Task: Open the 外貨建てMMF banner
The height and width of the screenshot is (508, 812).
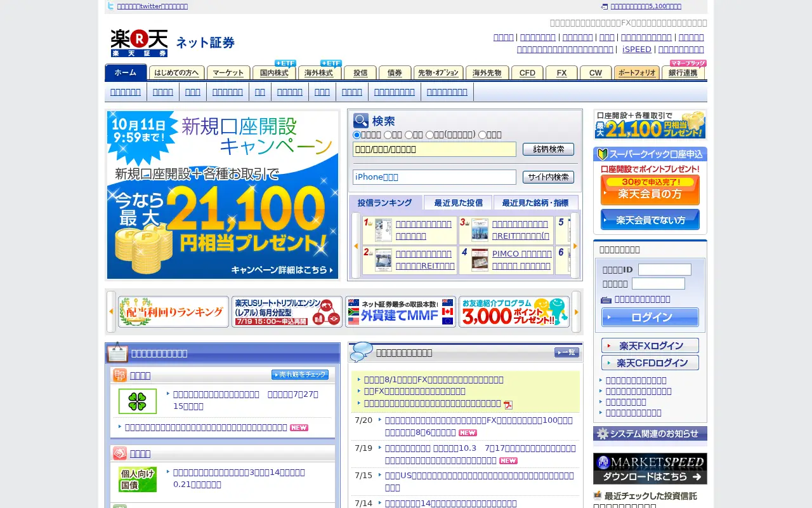Action: point(400,312)
